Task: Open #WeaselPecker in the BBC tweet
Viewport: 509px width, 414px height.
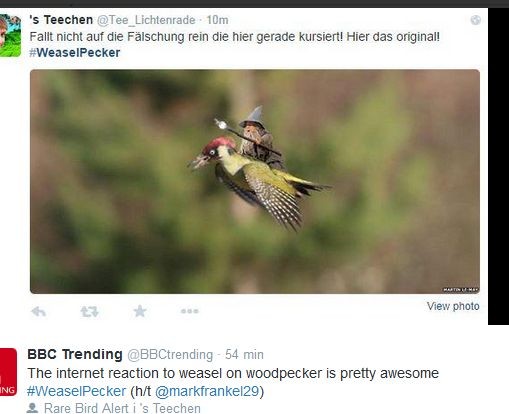Action: click(76, 391)
